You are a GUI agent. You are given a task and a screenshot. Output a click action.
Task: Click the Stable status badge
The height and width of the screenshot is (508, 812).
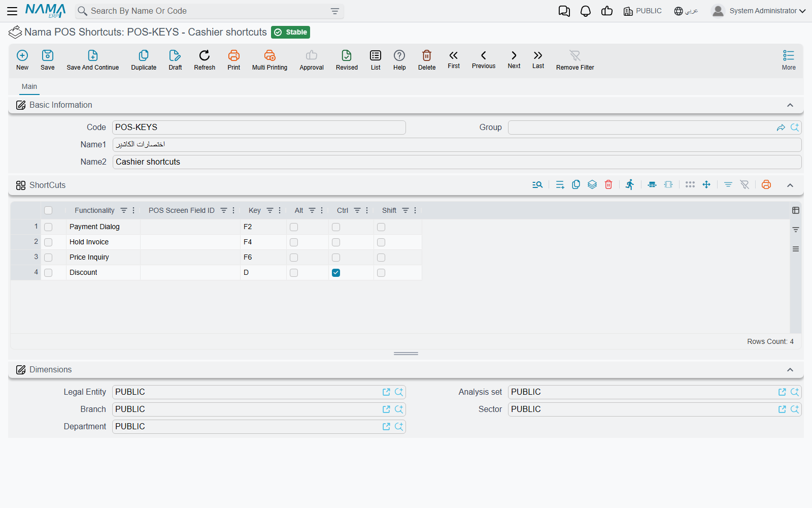pyautogui.click(x=290, y=32)
